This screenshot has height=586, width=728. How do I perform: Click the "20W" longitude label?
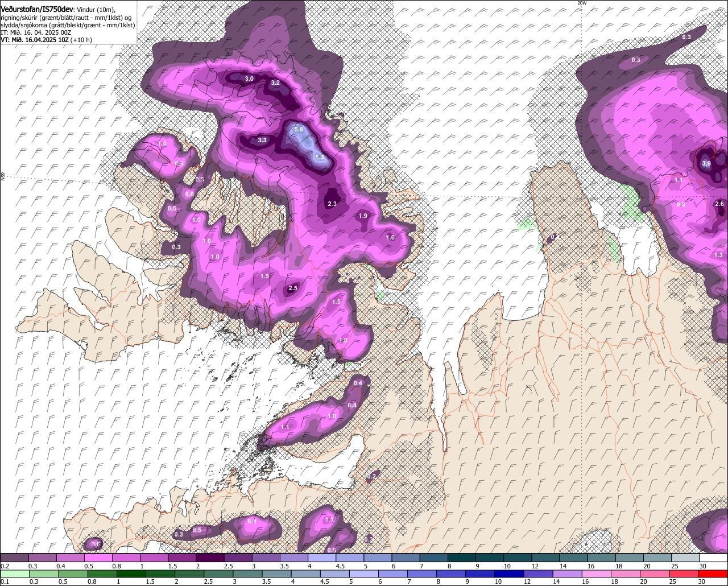(x=581, y=3)
